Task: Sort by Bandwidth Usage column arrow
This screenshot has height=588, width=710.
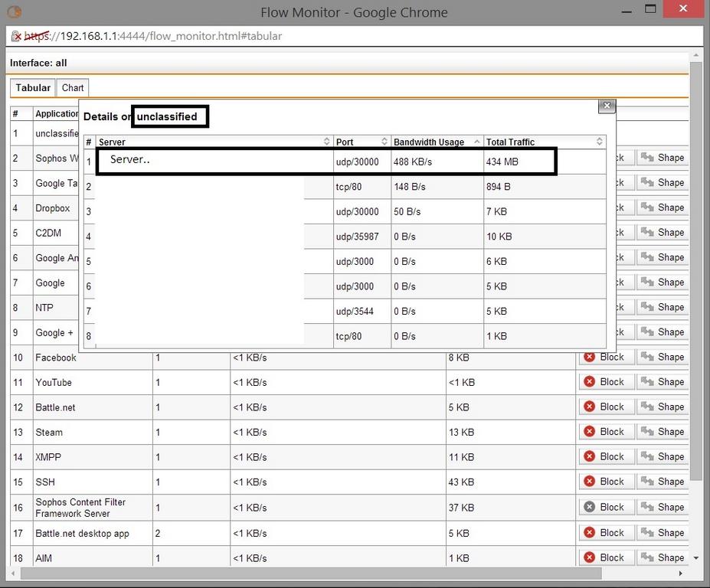Action: click(x=477, y=142)
